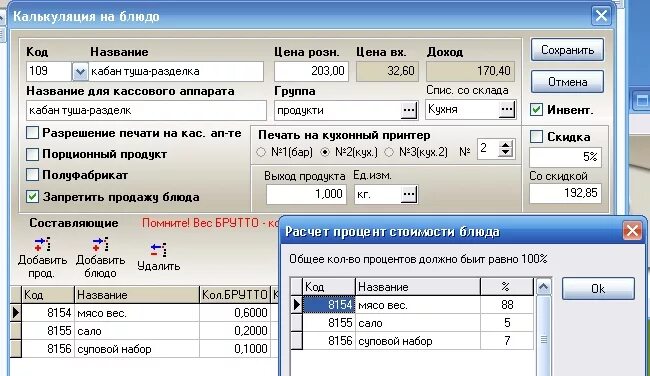Select printer №1(бар) radio button
Image resolution: width=650 pixels, height=376 pixels.
tap(261, 152)
